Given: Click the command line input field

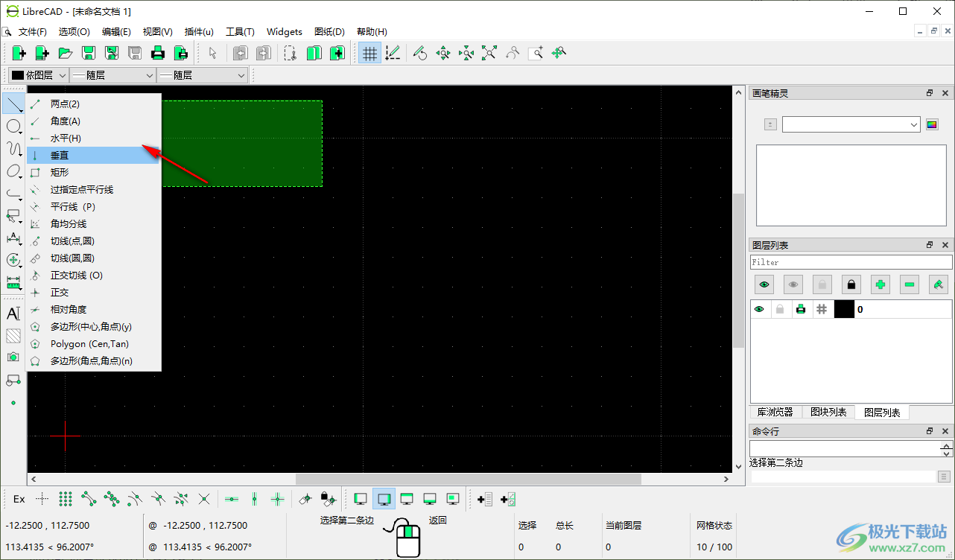Looking at the screenshot, I should tap(843, 477).
